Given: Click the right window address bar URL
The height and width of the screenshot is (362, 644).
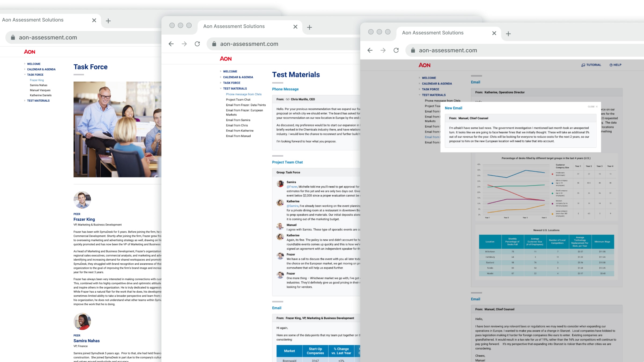Looking at the screenshot, I should (x=448, y=50).
